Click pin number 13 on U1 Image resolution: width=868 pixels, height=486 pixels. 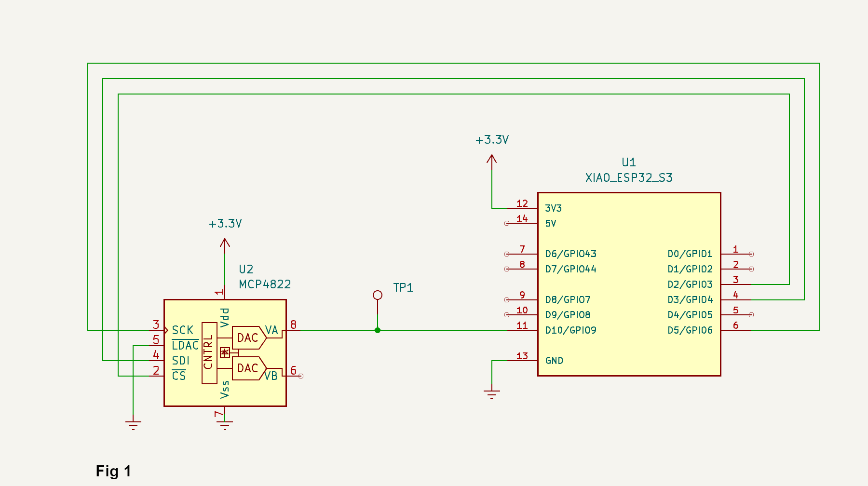pos(522,356)
